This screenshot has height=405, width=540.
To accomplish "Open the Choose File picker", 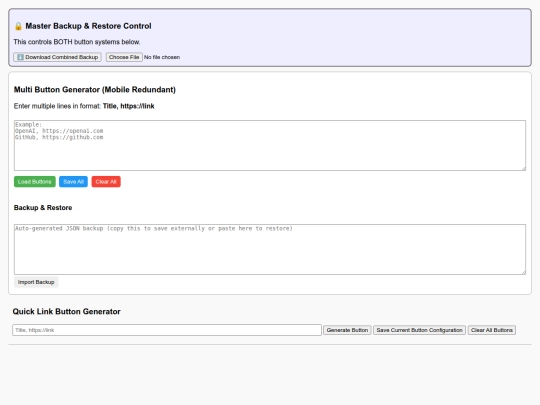I will coord(124,57).
